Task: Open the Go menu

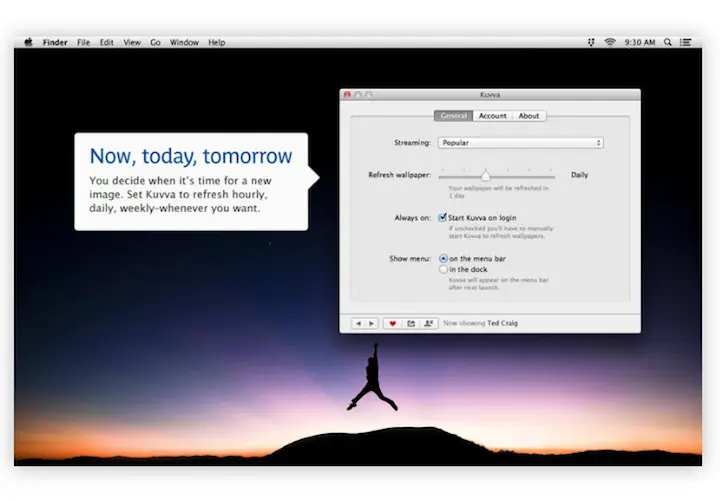Action: click(155, 42)
